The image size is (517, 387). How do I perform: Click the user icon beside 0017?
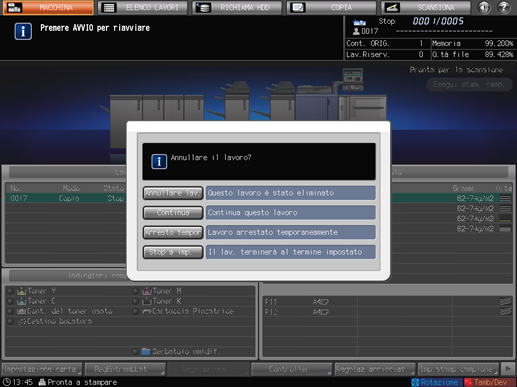click(356, 31)
